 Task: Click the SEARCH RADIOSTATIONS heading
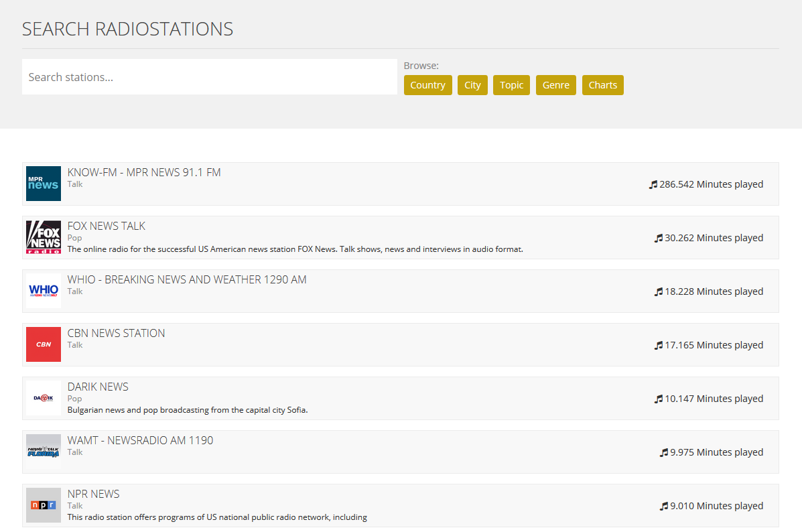coord(127,29)
